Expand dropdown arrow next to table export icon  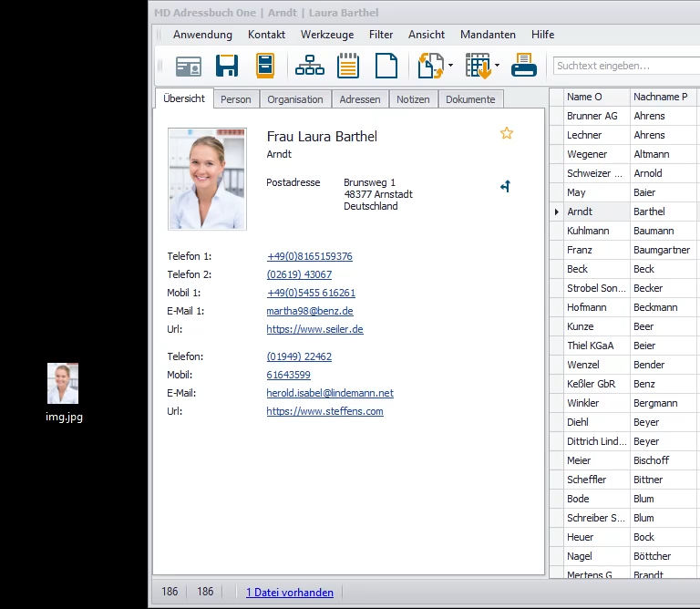point(498,66)
